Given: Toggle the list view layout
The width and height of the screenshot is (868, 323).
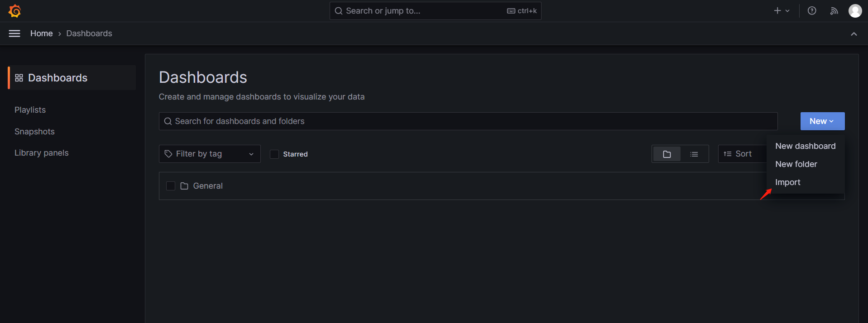Looking at the screenshot, I should (x=694, y=154).
